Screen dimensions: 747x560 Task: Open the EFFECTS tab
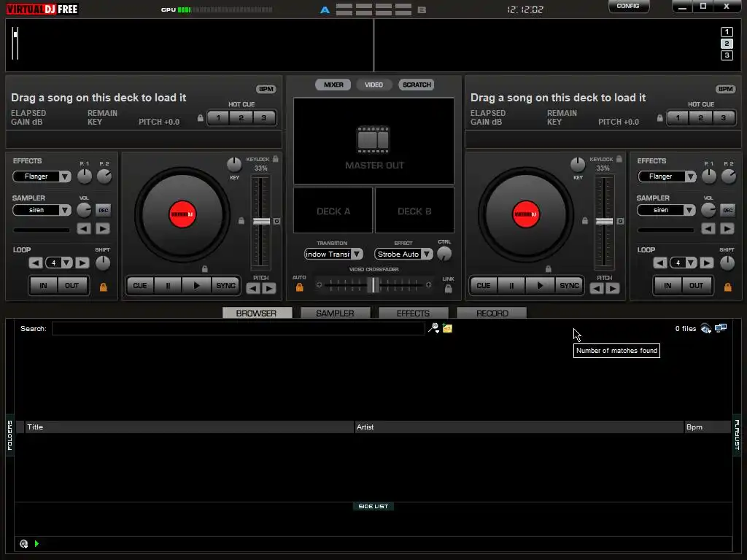tap(413, 313)
